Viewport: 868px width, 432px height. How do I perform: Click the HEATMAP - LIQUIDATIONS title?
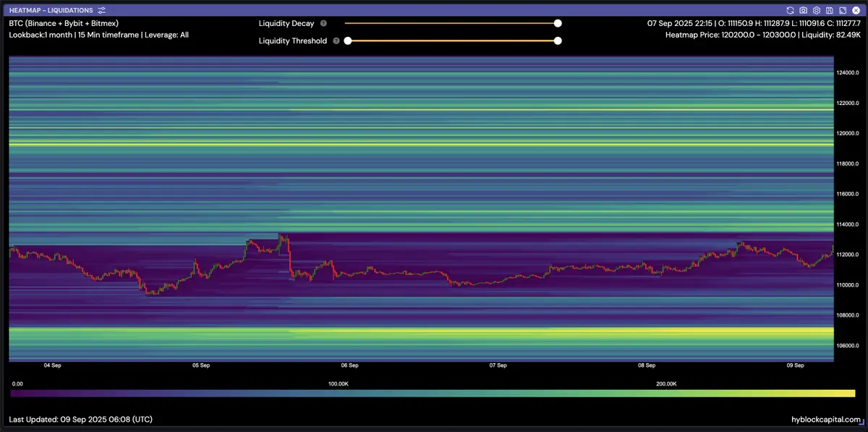51,11
